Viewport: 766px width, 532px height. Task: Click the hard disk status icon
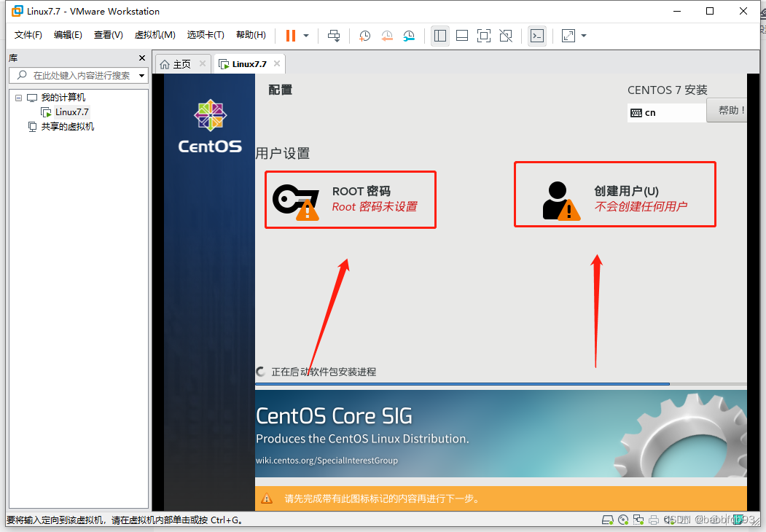(608, 520)
